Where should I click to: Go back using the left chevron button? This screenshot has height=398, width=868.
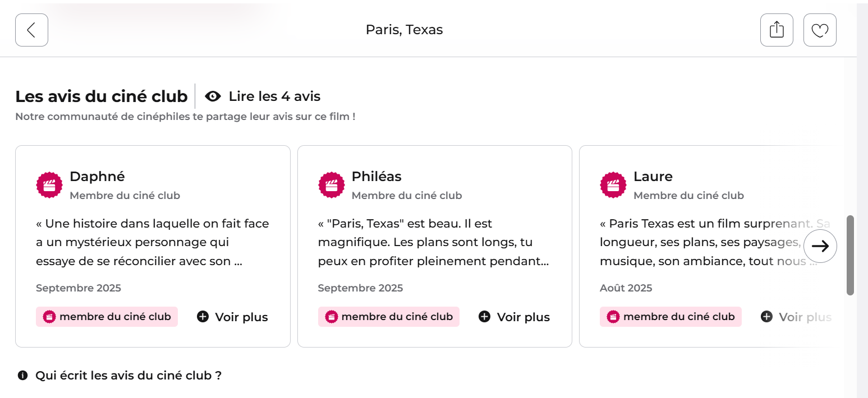31,30
